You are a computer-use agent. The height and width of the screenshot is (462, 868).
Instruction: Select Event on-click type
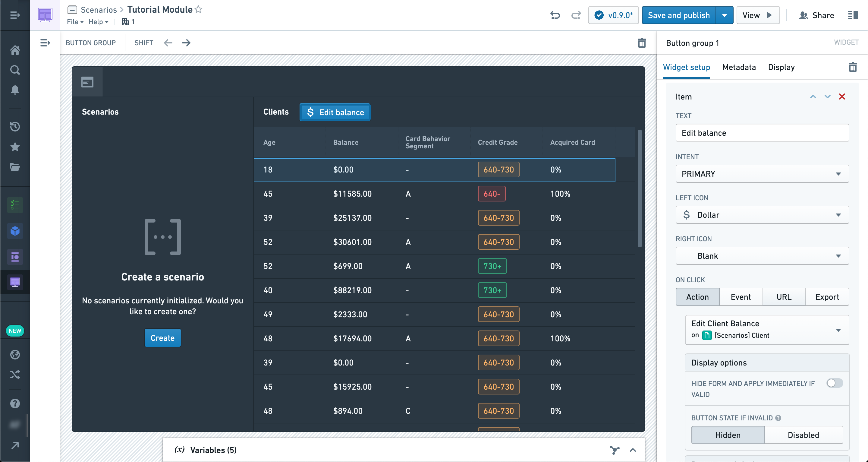click(741, 297)
